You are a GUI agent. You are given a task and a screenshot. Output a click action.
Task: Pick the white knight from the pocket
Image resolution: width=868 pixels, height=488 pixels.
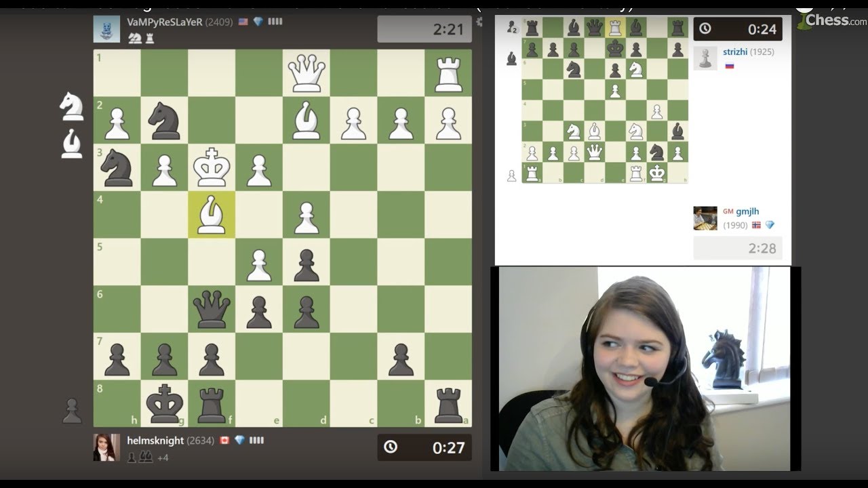71,106
